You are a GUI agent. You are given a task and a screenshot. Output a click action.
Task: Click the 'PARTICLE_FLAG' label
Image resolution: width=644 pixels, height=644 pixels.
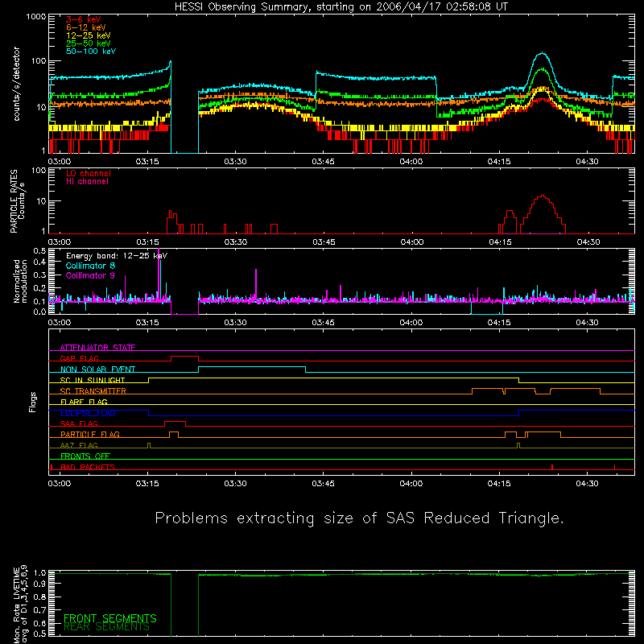pyautogui.click(x=90, y=434)
